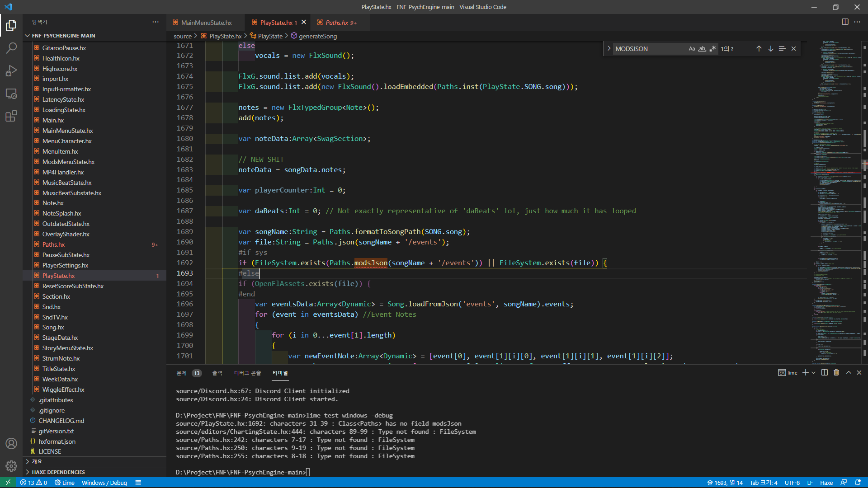Click Windows / Debug in the status bar
This screenshot has width=868, height=488.
(x=104, y=483)
